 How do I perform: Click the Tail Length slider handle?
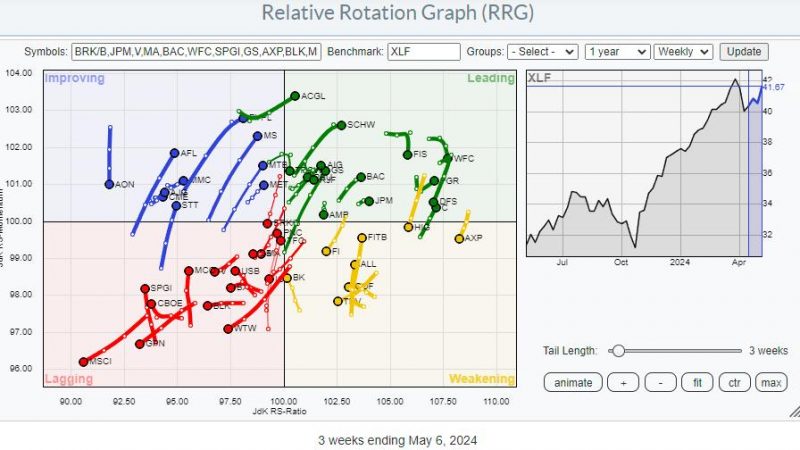pos(618,351)
